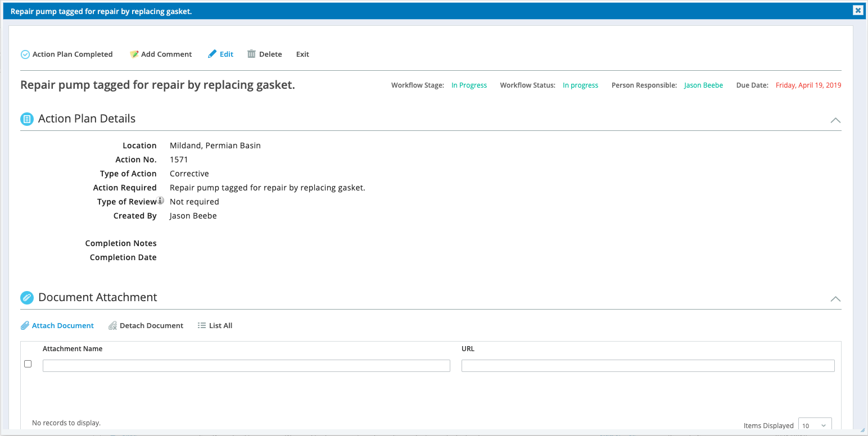Open the Items Displayed dropdown
The height and width of the screenshot is (436, 868).
pos(815,425)
